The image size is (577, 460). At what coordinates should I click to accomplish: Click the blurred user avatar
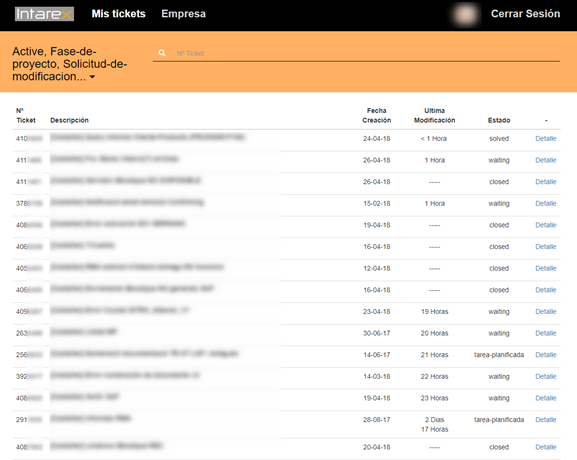point(465,15)
